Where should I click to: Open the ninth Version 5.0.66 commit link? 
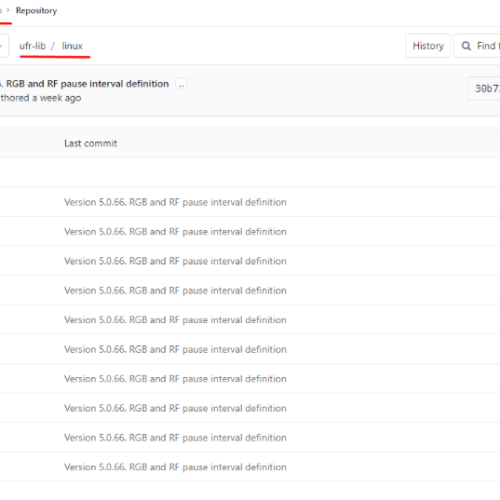point(175,437)
